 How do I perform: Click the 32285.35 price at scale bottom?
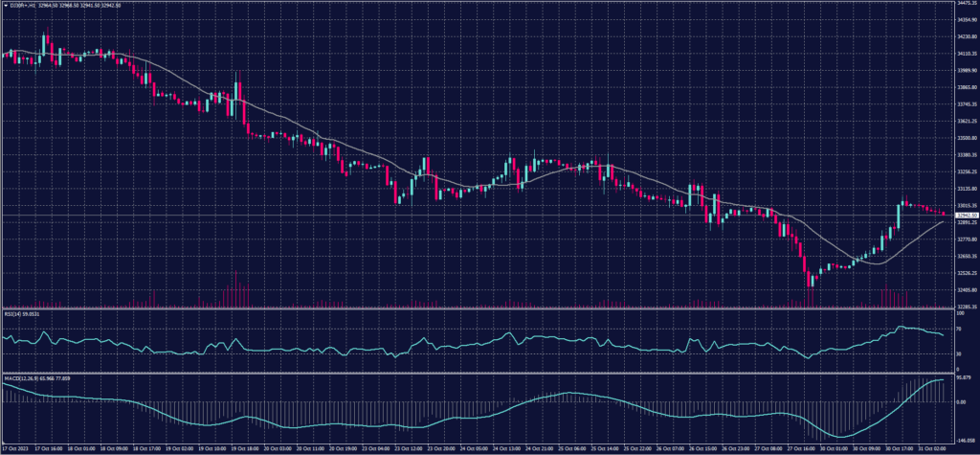pos(963,307)
